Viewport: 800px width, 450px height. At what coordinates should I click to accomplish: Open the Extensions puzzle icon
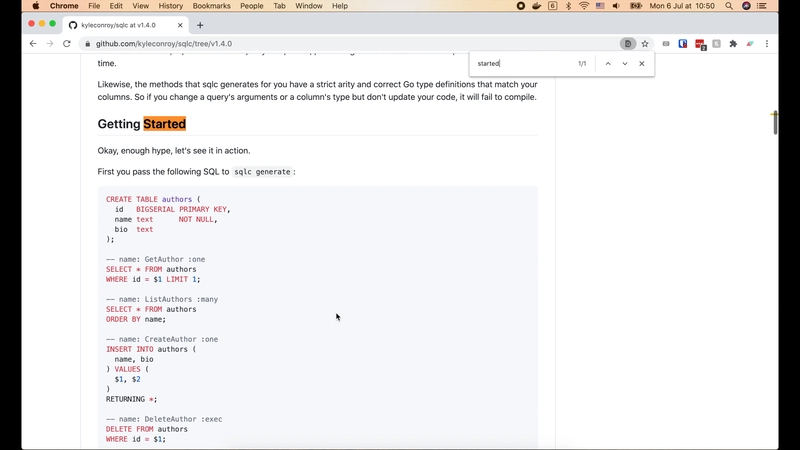pos(733,44)
